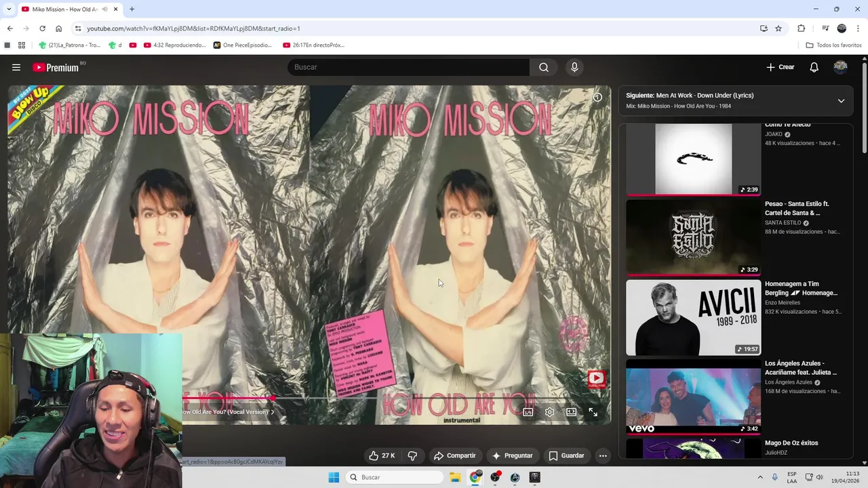
Task: Open File Explorer from the taskbar
Action: coord(455,477)
